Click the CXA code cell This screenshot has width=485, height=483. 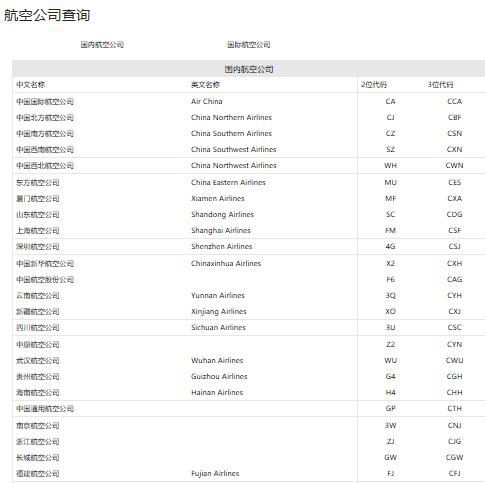tap(454, 198)
